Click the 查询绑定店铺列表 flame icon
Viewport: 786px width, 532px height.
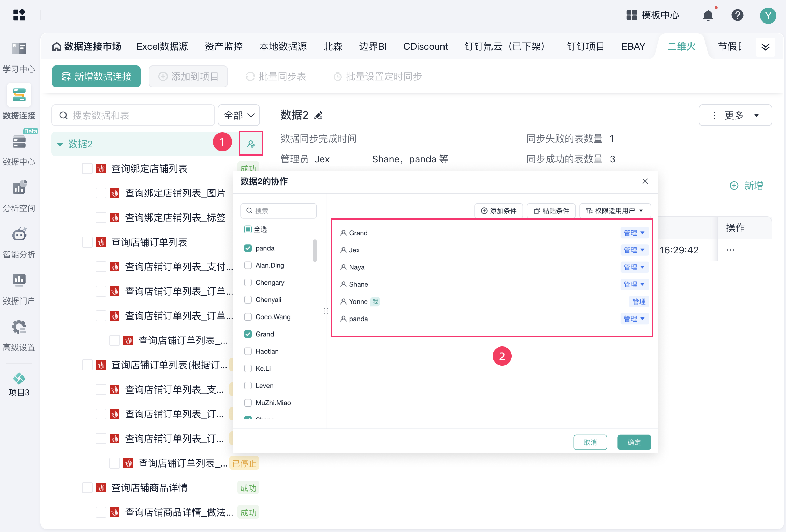101,168
